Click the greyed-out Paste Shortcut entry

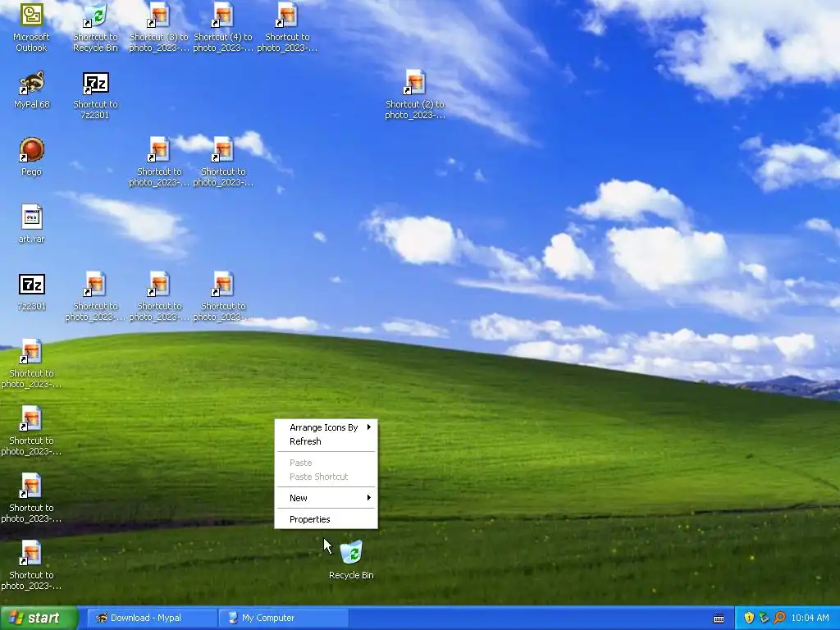[x=326, y=477]
